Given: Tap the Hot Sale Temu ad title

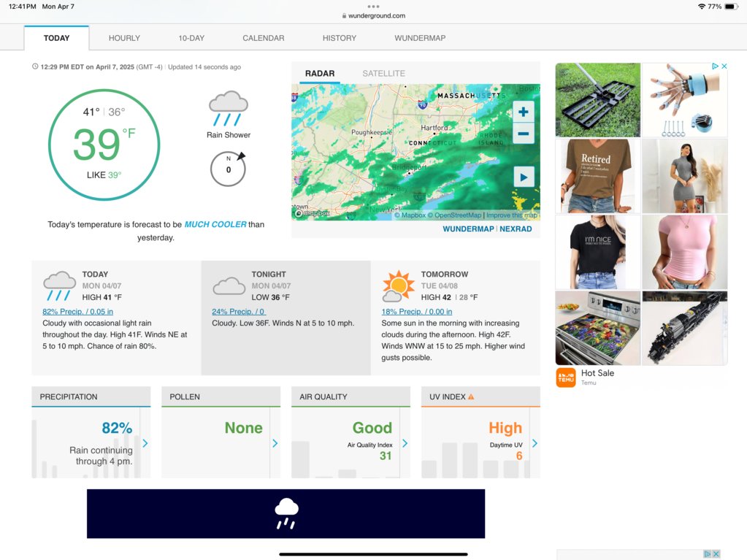Looking at the screenshot, I should pos(597,373).
